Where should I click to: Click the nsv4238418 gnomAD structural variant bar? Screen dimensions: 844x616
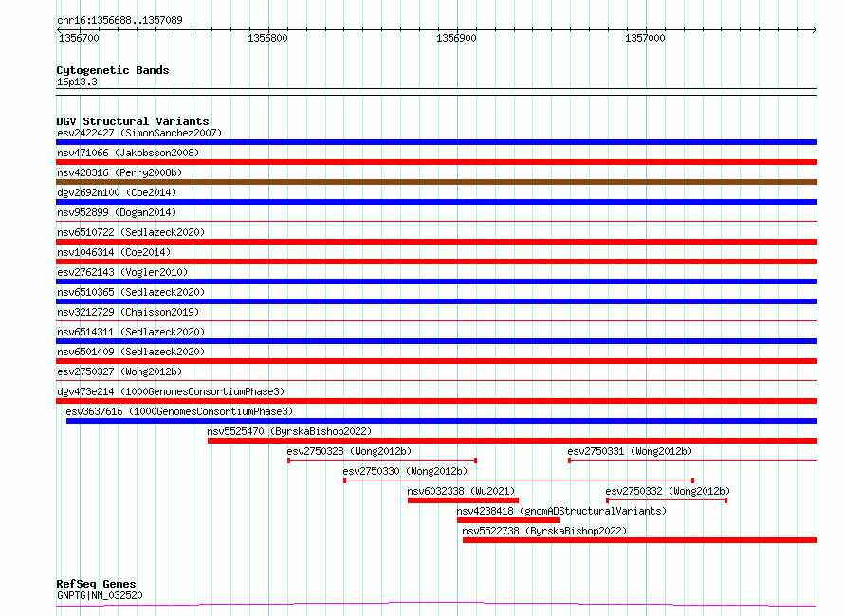coord(507,520)
